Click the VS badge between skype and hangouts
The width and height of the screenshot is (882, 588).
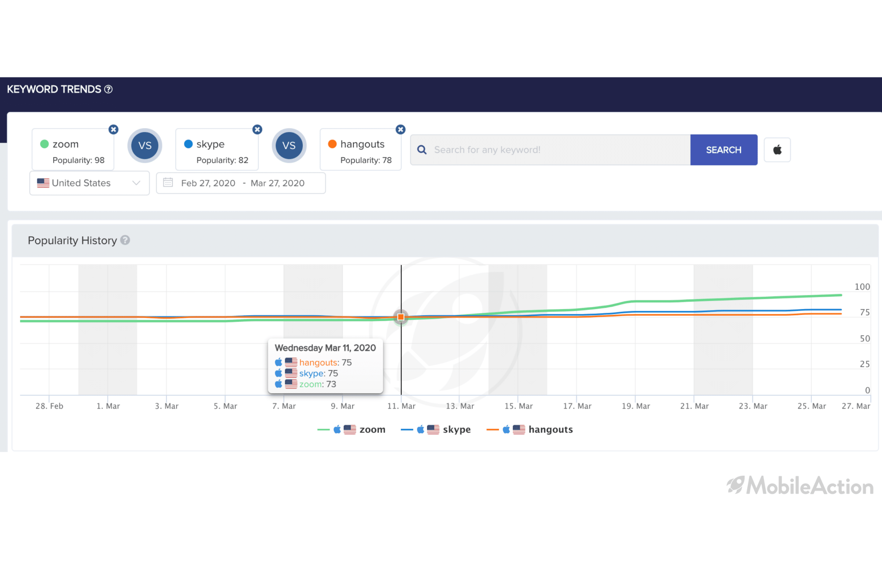(289, 145)
